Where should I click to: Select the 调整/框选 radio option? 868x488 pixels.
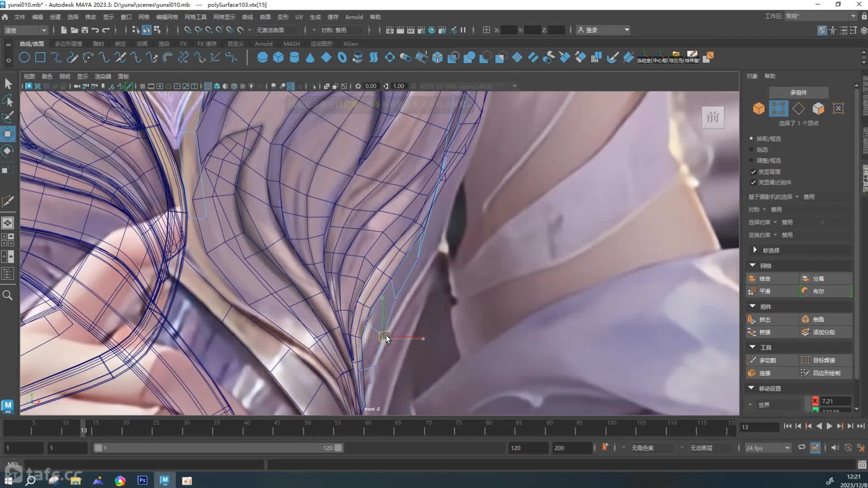(x=751, y=160)
